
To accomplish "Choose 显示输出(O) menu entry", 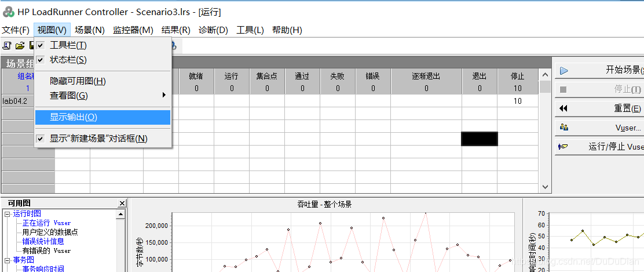I will (x=103, y=117).
